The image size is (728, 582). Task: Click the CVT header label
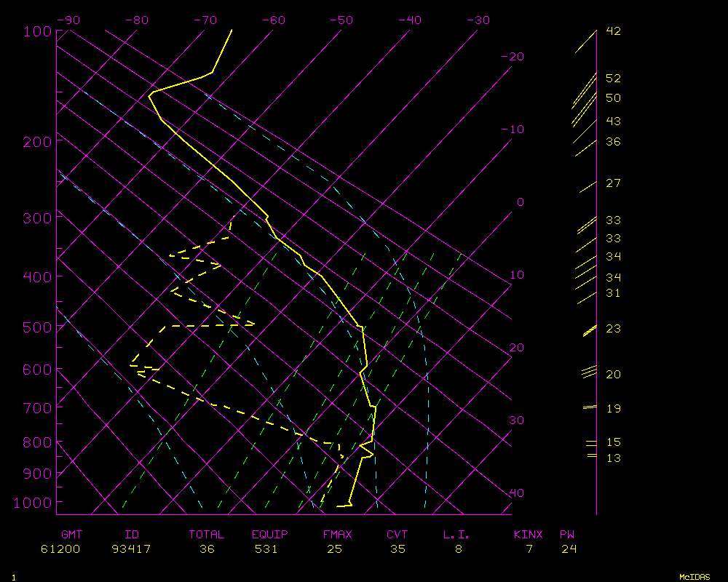(397, 535)
